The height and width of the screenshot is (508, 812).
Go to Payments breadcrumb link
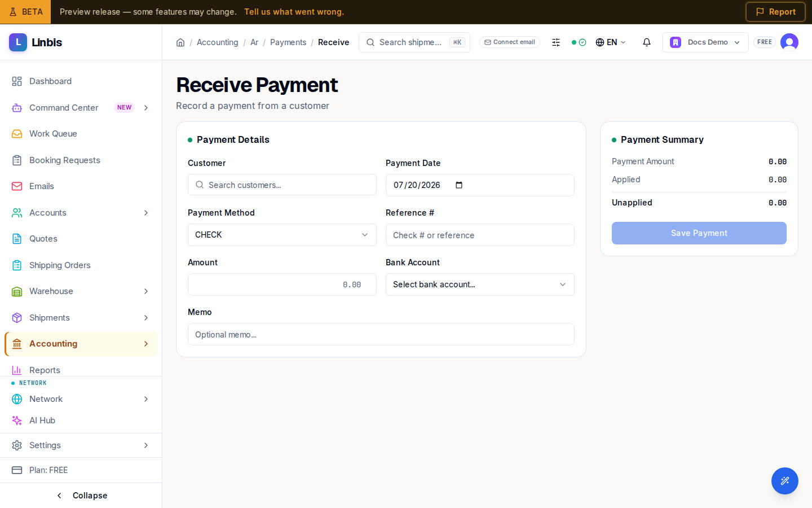click(x=288, y=42)
